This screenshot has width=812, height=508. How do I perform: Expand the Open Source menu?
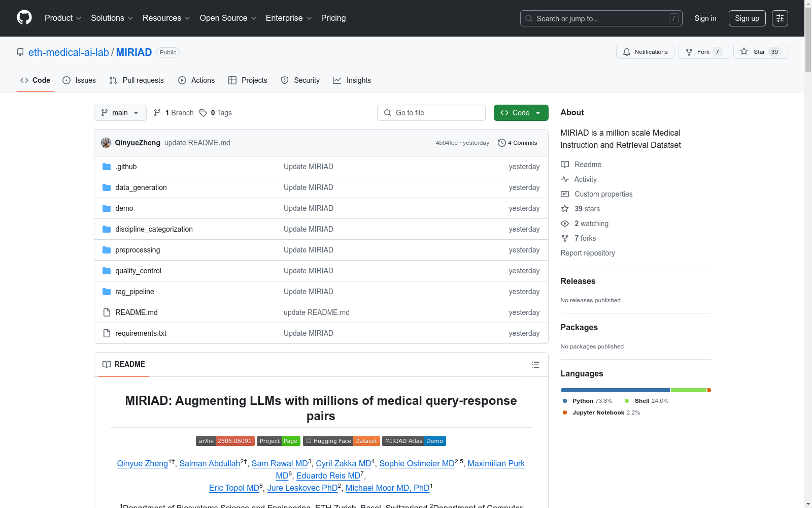pyautogui.click(x=228, y=18)
